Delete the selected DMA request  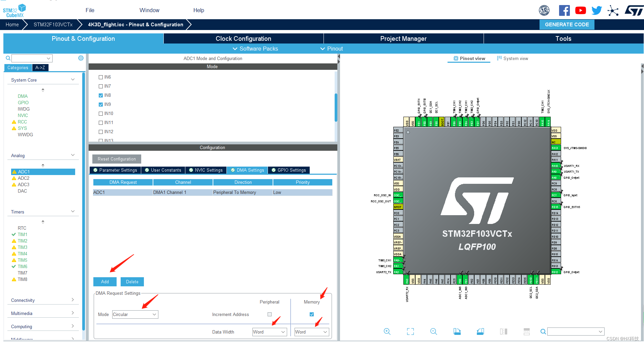(x=132, y=282)
